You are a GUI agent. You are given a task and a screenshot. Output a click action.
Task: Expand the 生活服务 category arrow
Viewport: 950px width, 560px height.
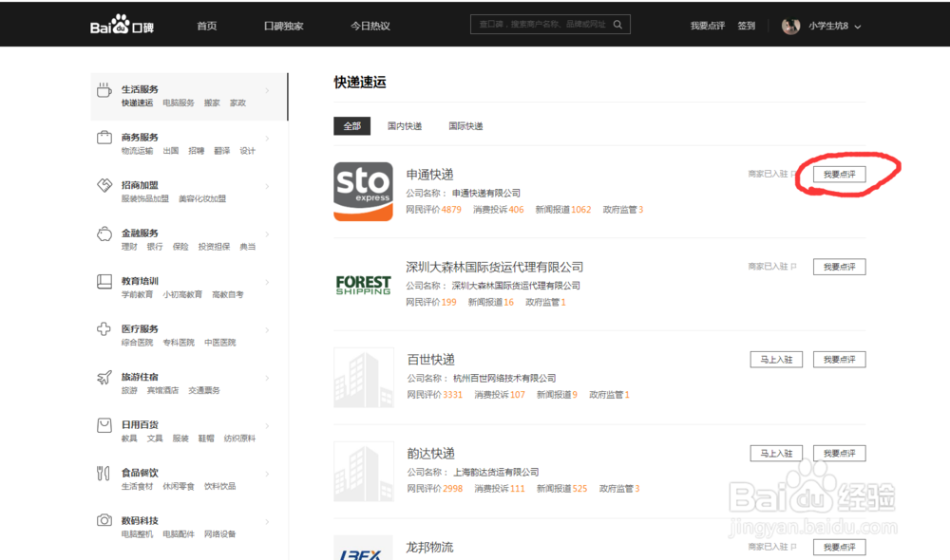click(x=267, y=91)
